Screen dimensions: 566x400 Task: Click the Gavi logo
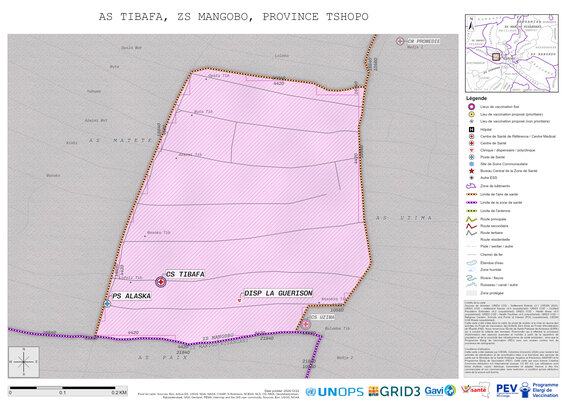440,391
